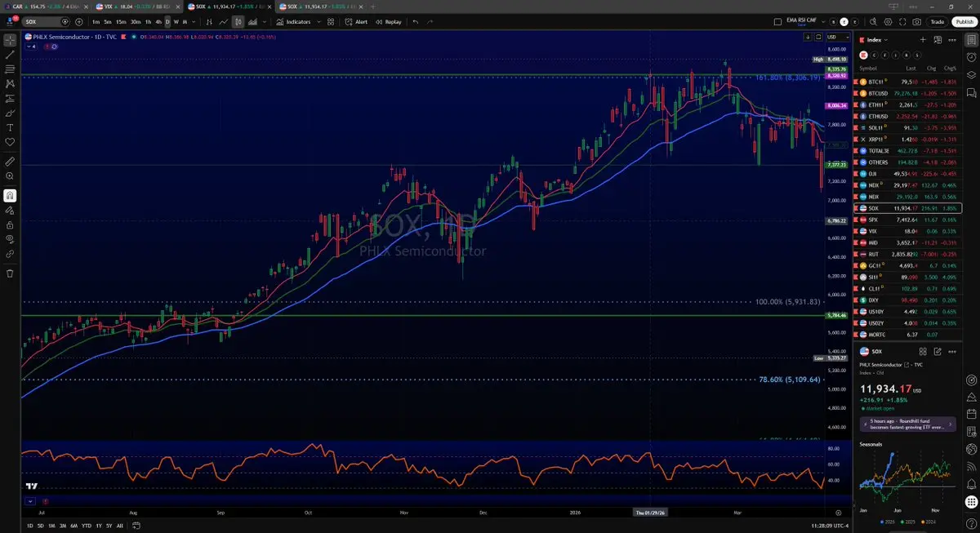Open the go-to-date calendar icon
The height and width of the screenshot is (533, 980).
click(x=136, y=526)
